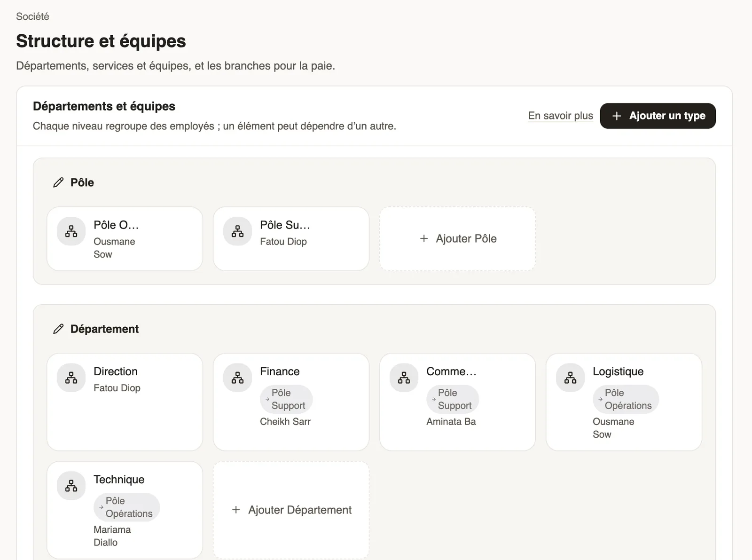Click the plus icon beside Ajouter Pôle
Screen dimensions: 752x560
(424, 238)
